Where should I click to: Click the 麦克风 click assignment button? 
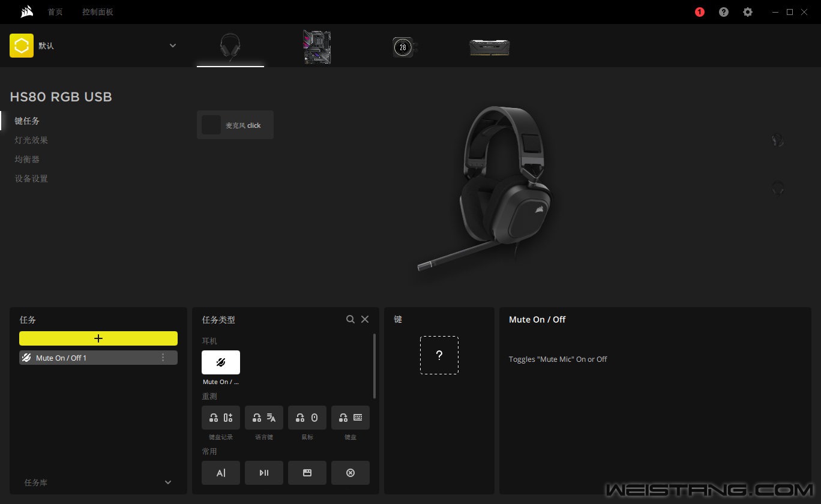pyautogui.click(x=235, y=125)
